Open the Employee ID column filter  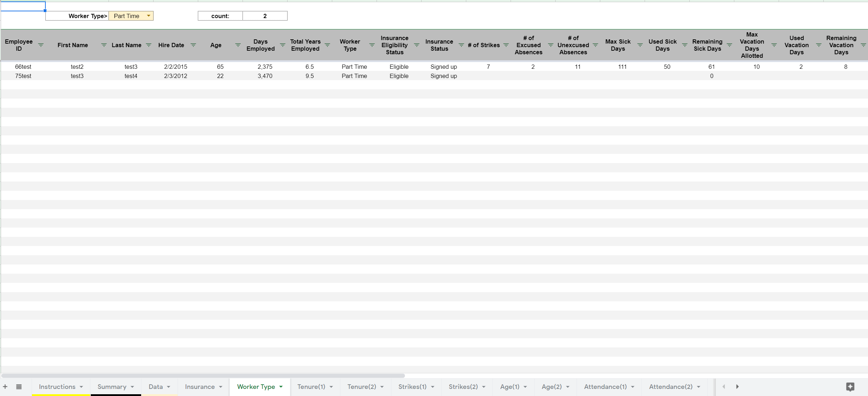[x=41, y=45]
